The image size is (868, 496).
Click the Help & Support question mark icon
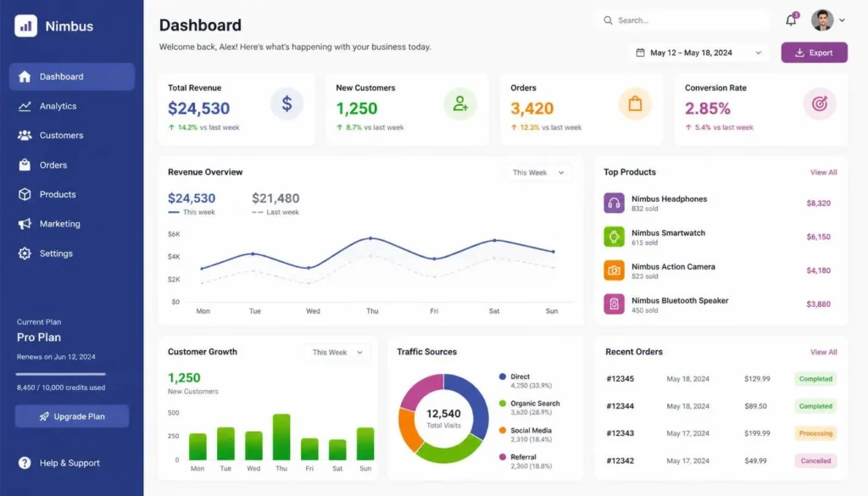click(x=25, y=463)
